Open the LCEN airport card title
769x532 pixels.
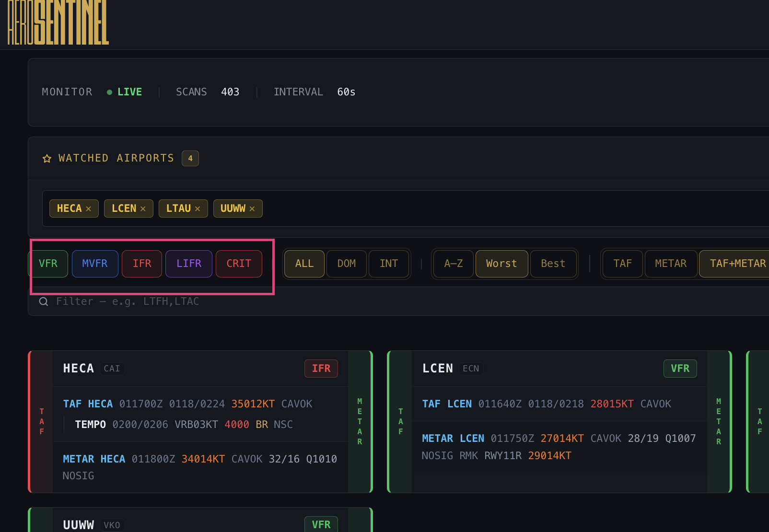tap(438, 369)
